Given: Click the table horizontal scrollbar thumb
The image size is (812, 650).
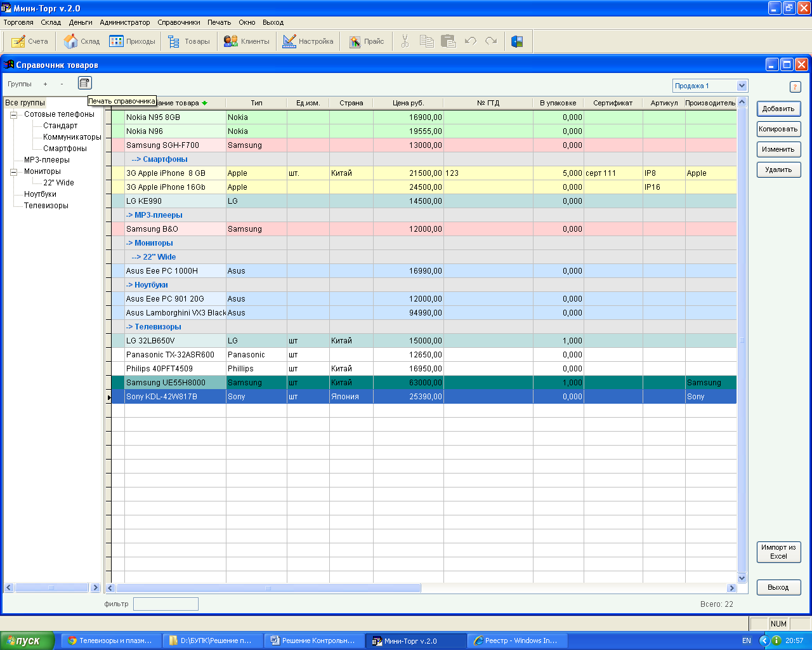Looking at the screenshot, I should (x=268, y=588).
